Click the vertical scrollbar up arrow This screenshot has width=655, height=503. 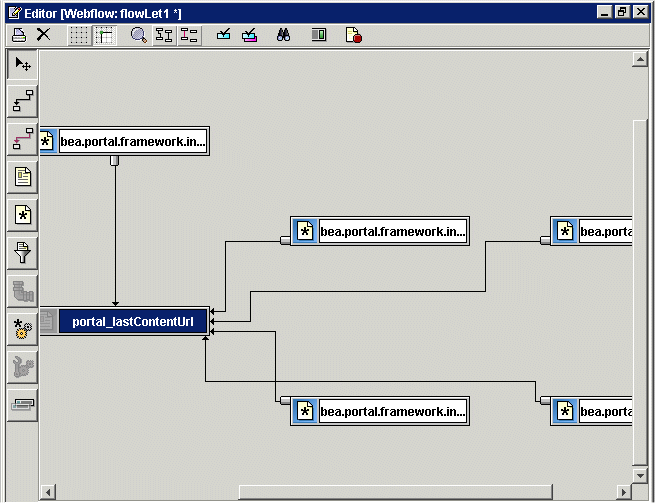640,60
